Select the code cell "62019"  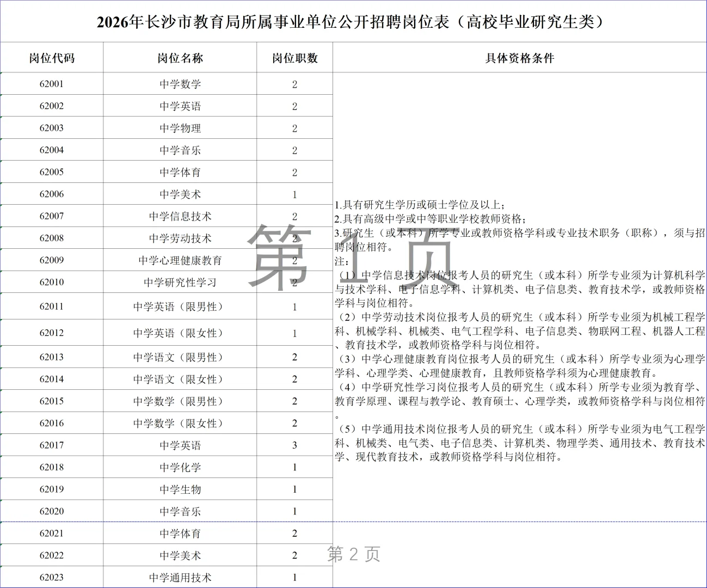point(52,489)
